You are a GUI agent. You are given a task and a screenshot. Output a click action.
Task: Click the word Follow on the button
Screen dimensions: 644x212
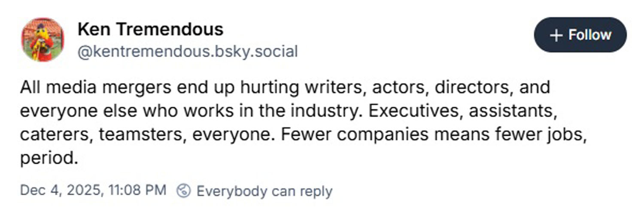(x=589, y=35)
